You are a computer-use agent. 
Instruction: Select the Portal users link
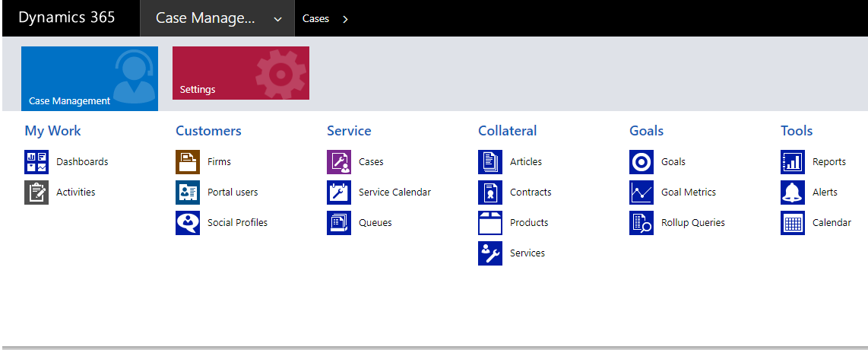(x=233, y=192)
